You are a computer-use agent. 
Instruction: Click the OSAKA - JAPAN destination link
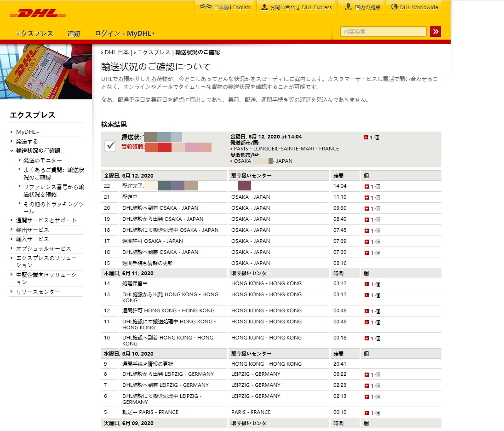pyautogui.click(x=263, y=161)
